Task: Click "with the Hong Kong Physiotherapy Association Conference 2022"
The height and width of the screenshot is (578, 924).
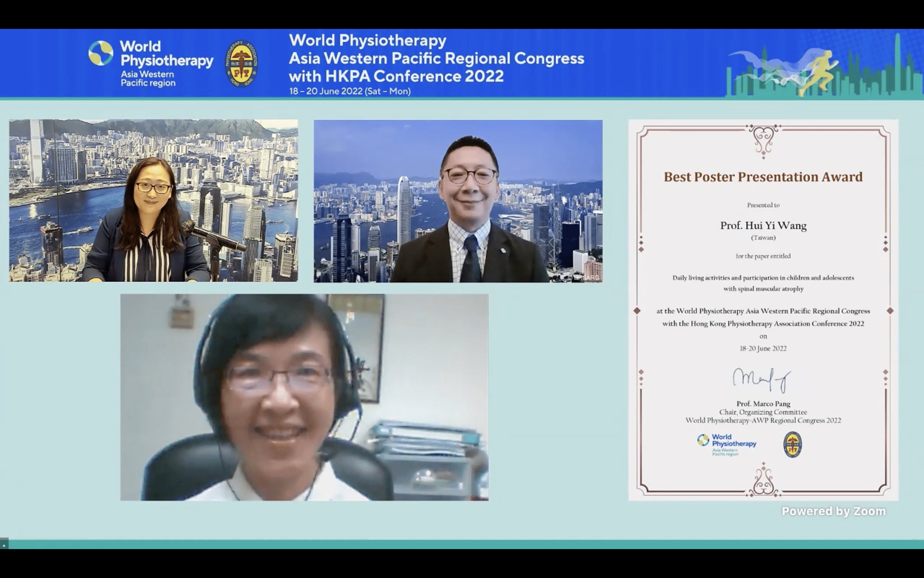Action: [x=763, y=323]
